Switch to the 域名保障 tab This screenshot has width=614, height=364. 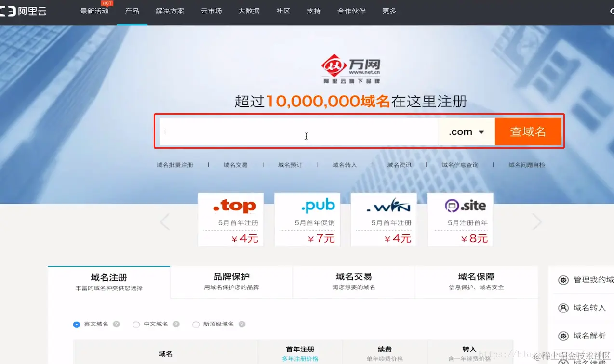click(476, 282)
